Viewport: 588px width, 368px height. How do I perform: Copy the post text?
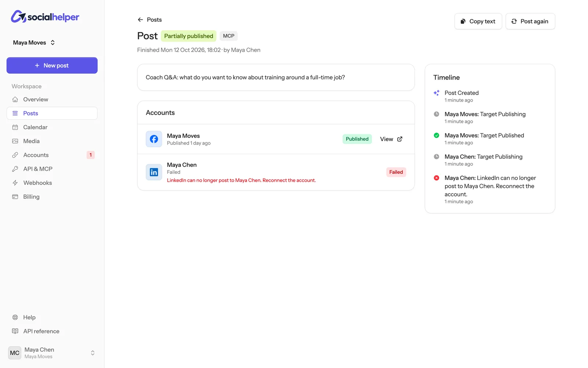tap(478, 21)
